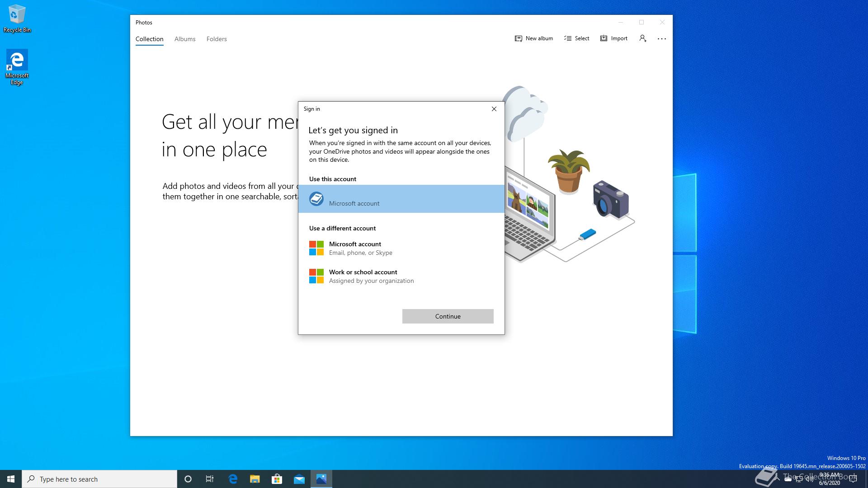The image size is (868, 488).
Task: Open the Folders tab
Action: (x=217, y=39)
